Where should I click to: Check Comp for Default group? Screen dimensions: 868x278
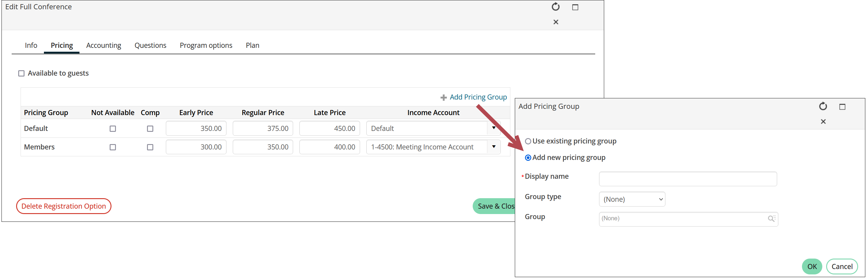point(150,129)
